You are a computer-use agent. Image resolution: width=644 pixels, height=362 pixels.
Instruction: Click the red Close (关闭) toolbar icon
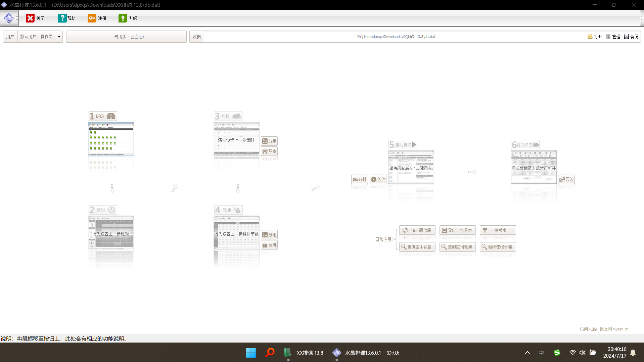[30, 18]
